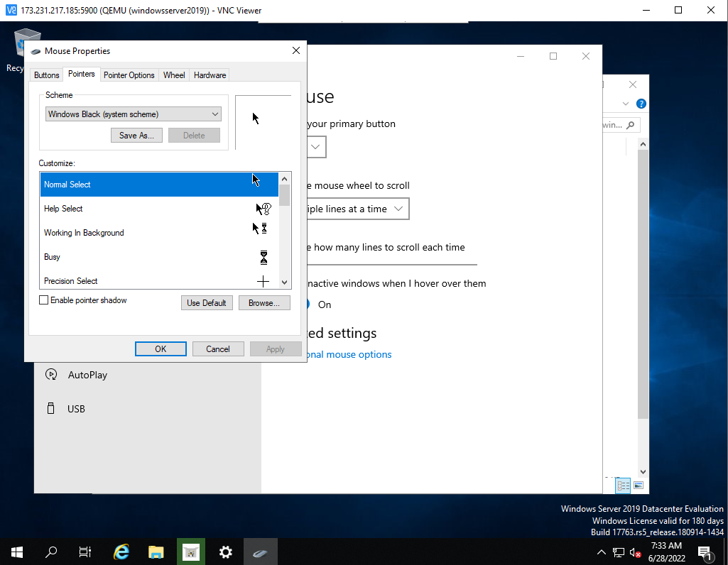Go to the Wheel tab

[x=174, y=75]
